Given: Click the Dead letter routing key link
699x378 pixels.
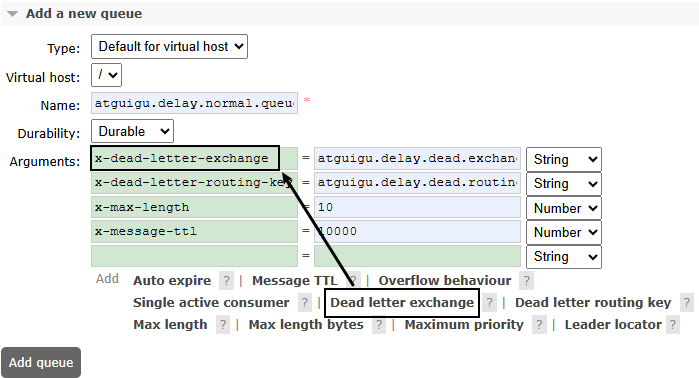Looking at the screenshot, I should pyautogui.click(x=593, y=303).
